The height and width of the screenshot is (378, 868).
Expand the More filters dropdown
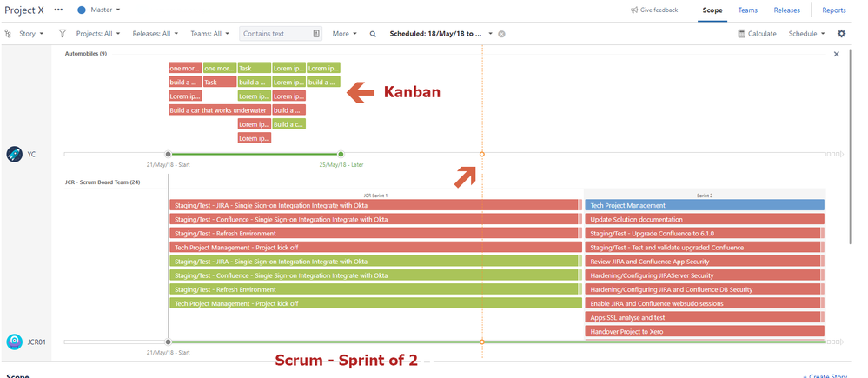[344, 34]
